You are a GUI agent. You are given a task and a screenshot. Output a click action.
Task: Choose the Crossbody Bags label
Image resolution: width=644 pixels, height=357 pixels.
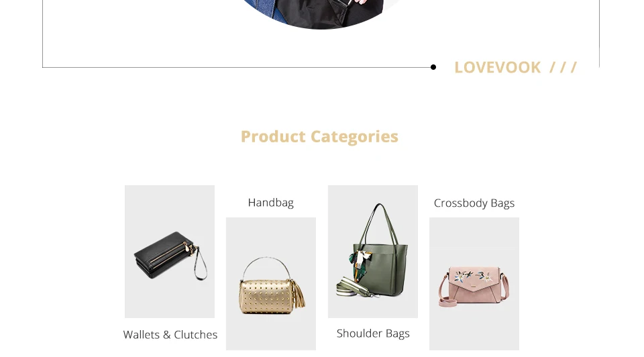pyautogui.click(x=474, y=203)
